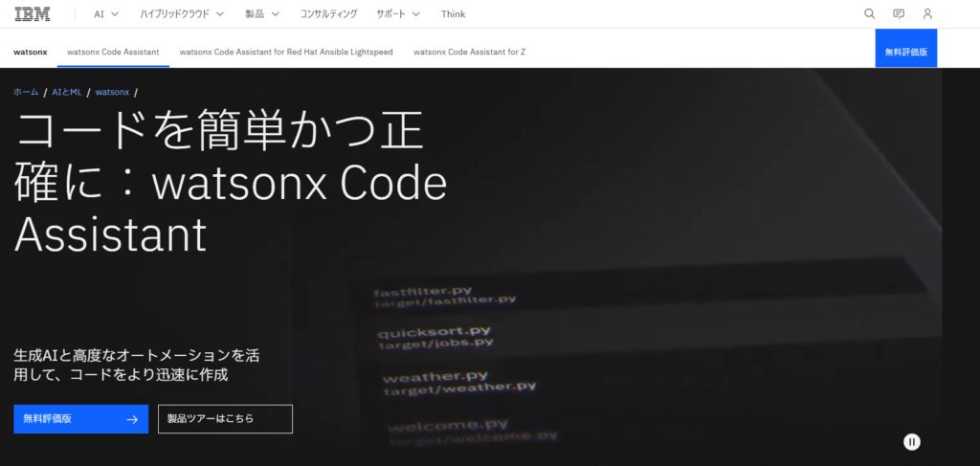Click the hero 無料評価版 arrow button

(x=80, y=419)
